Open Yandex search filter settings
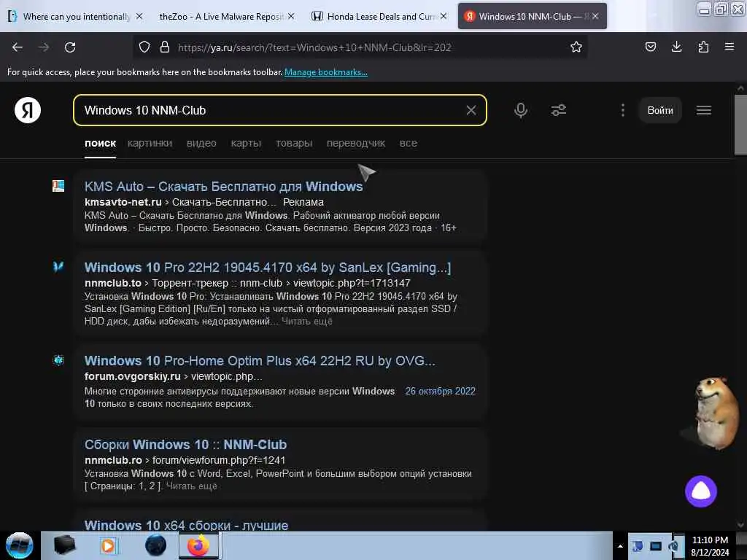Image resolution: width=747 pixels, height=560 pixels. 558,111
